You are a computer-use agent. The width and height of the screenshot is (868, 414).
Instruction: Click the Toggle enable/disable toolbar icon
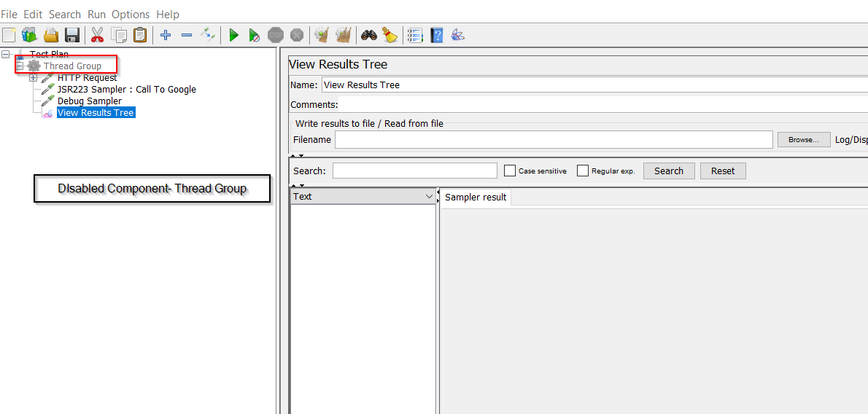tap(208, 36)
